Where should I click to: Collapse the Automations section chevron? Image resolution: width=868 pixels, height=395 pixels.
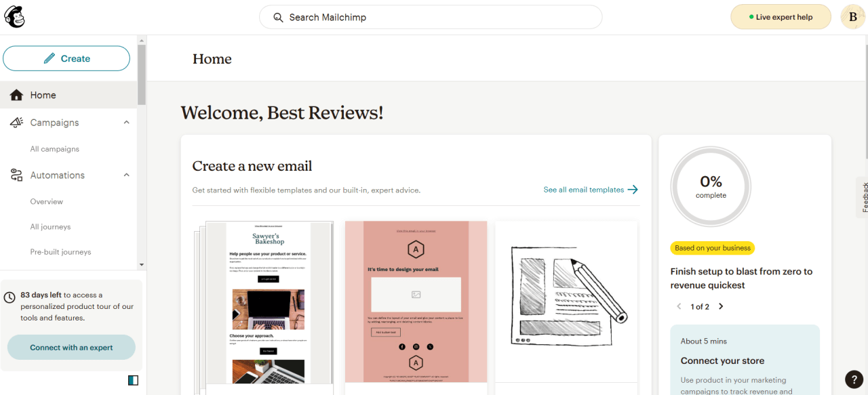click(125, 175)
